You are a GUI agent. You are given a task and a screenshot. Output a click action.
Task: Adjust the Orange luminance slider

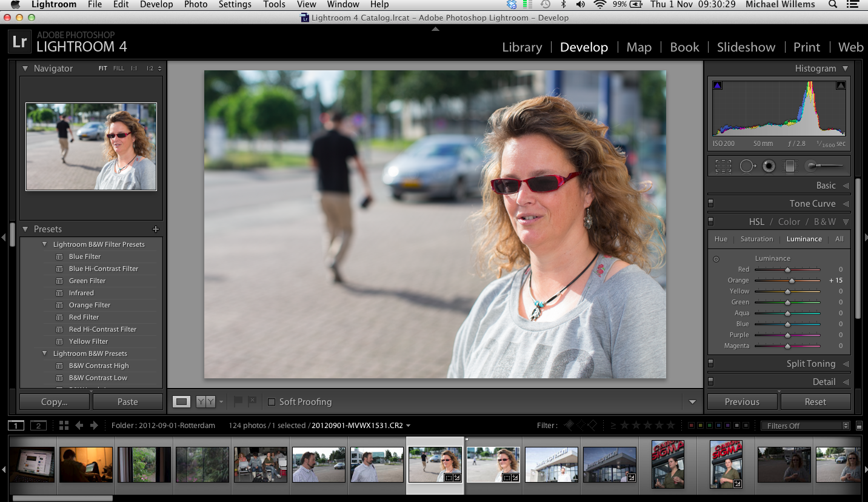coord(792,281)
